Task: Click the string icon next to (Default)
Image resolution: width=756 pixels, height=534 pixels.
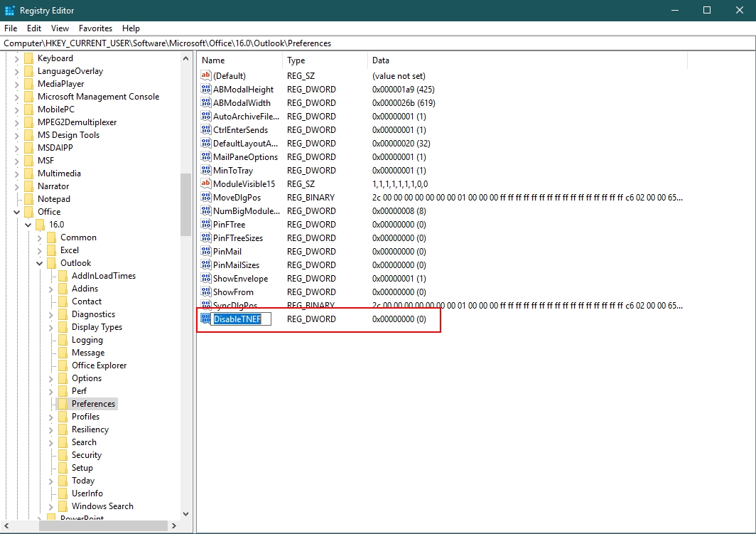Action: (206, 76)
